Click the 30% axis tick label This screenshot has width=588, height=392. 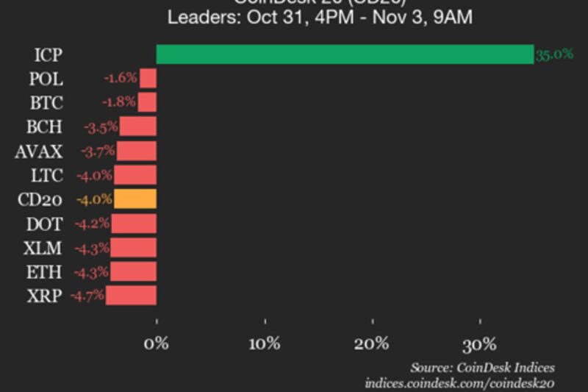point(480,343)
